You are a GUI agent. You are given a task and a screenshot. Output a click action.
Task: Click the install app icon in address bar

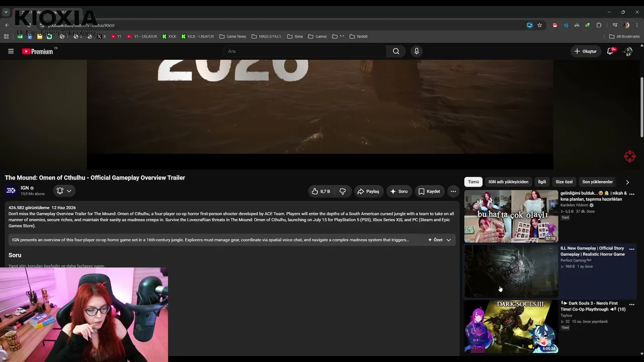pos(530,25)
